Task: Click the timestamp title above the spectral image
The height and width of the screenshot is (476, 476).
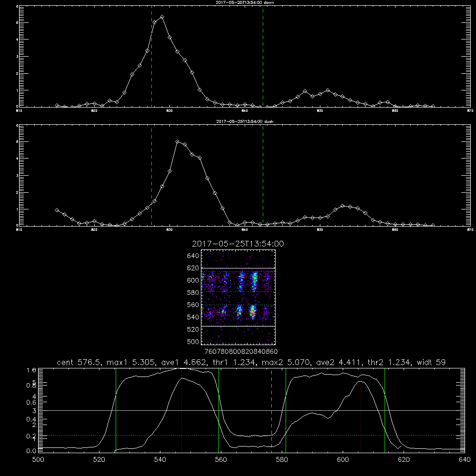Action: point(238,244)
